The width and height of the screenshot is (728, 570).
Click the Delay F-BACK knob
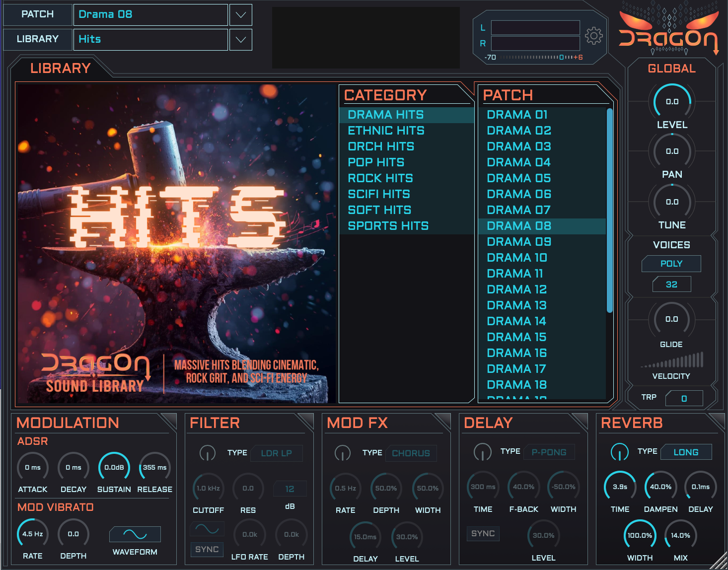523,487
